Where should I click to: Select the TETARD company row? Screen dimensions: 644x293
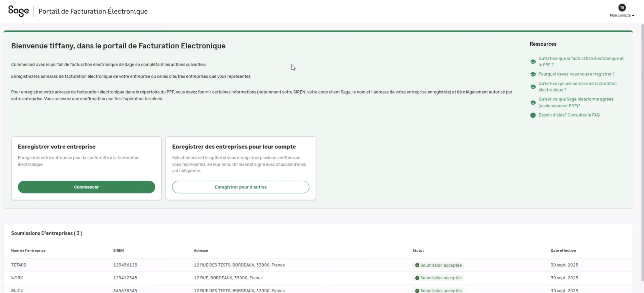tap(19, 265)
